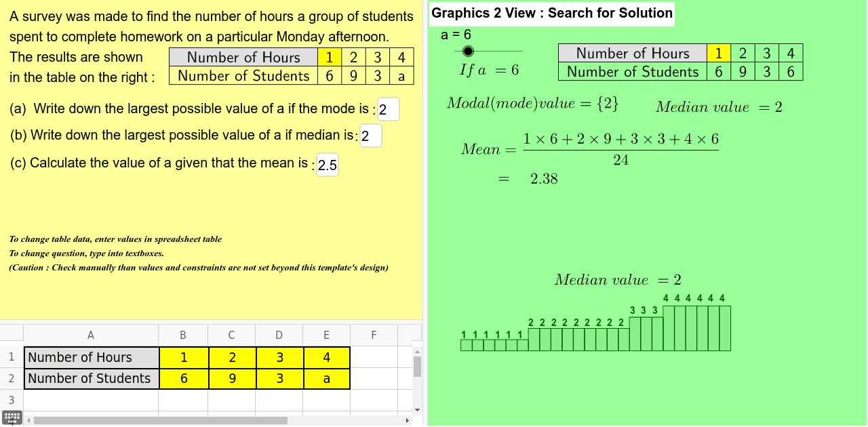Click 'Graphics 2 View : Search for Solution' title
This screenshot has width=868, height=427.
point(552,13)
